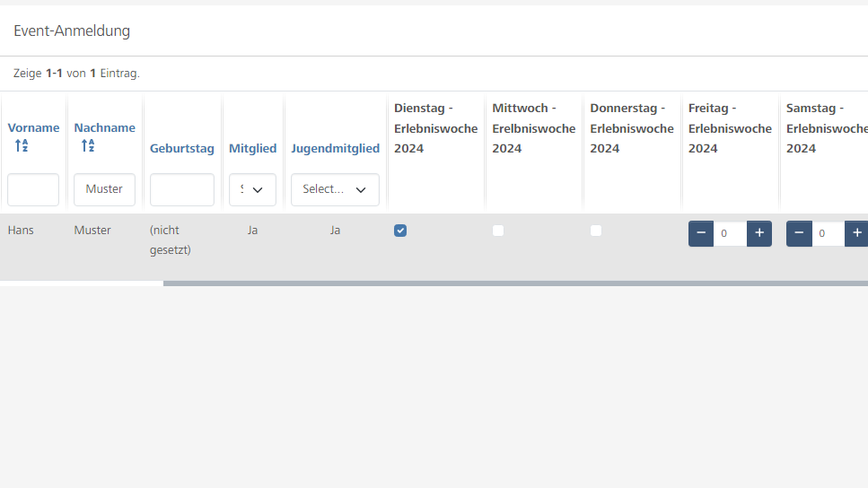Sort table by Geburtstag header

point(182,148)
